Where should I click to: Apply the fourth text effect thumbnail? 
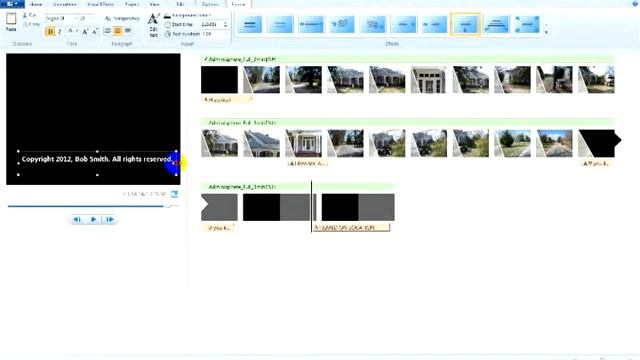tap(342, 24)
